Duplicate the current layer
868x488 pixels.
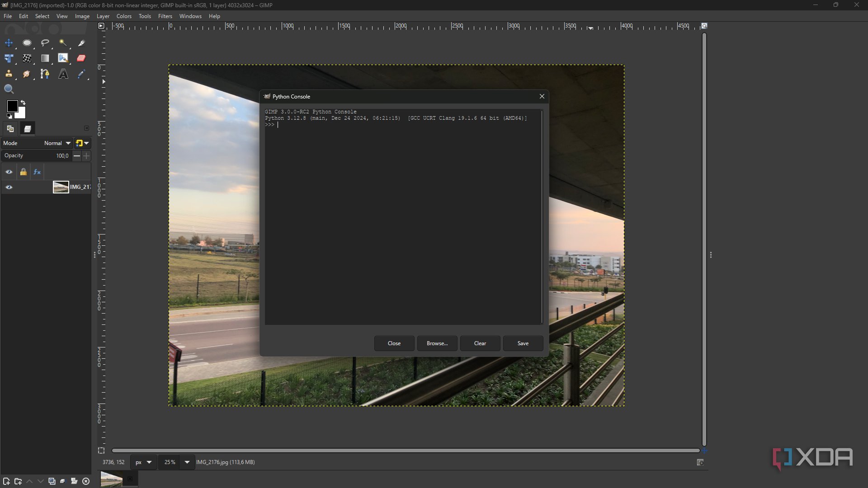[52, 481]
